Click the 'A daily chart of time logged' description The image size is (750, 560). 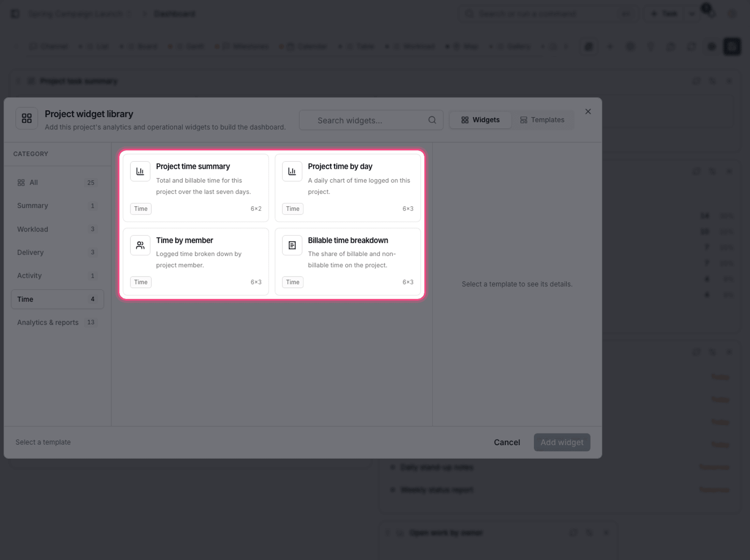point(359,186)
